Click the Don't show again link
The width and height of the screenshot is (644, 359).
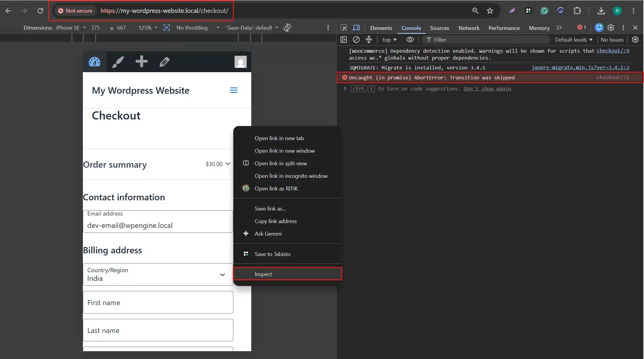tap(487, 89)
